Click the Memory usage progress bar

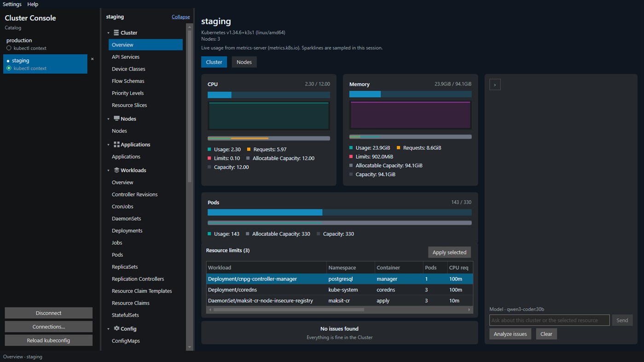point(411,94)
